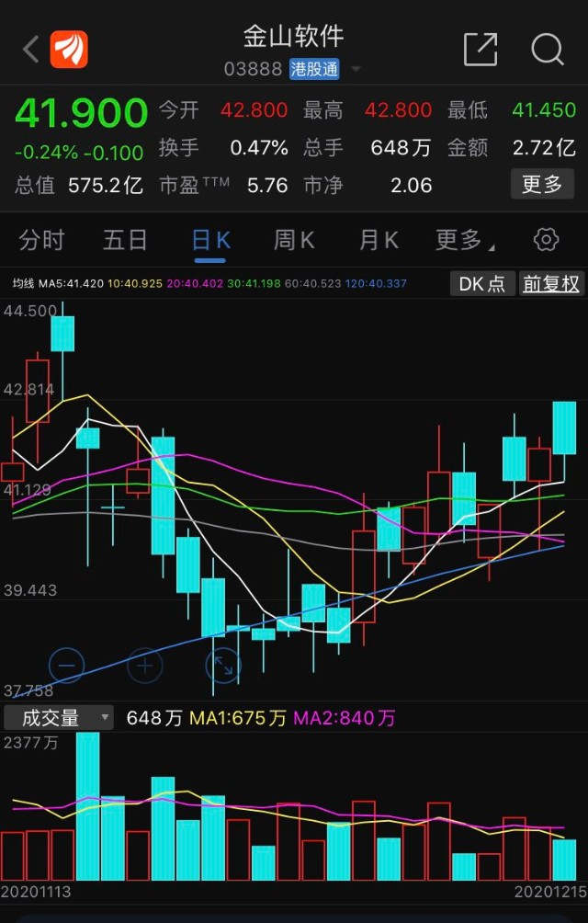Tap the tallest volume bar

point(87,806)
